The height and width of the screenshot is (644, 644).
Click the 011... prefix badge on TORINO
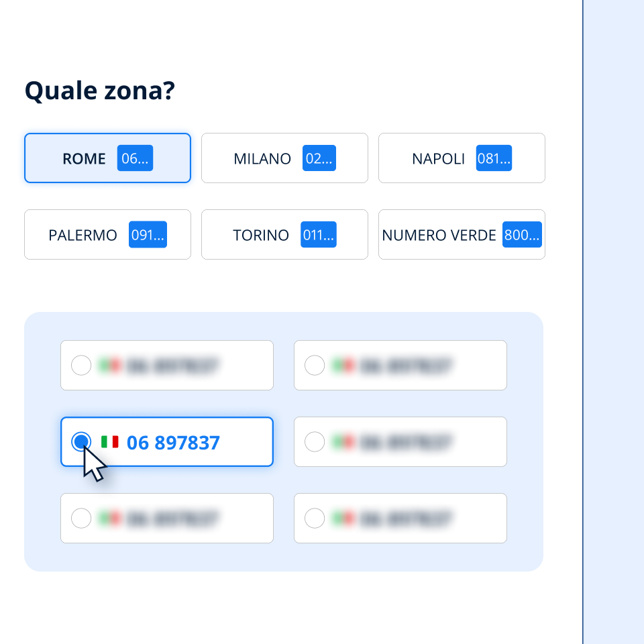[x=319, y=235]
